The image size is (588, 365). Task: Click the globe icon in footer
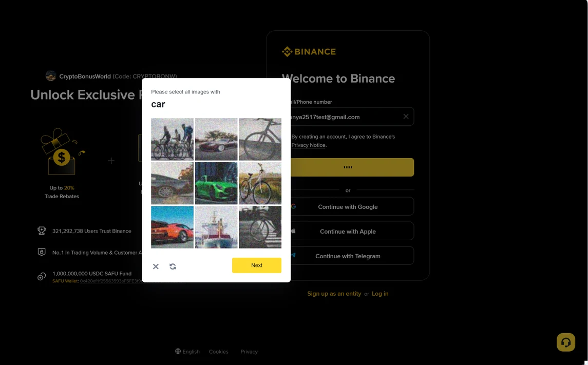tap(178, 351)
